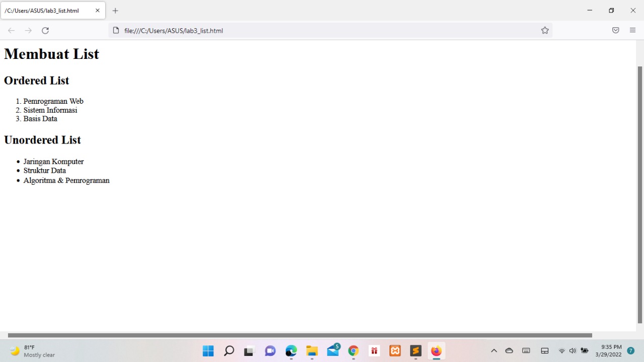Restore down the Firefox window
Screen dimensions: 644x362
point(611,11)
